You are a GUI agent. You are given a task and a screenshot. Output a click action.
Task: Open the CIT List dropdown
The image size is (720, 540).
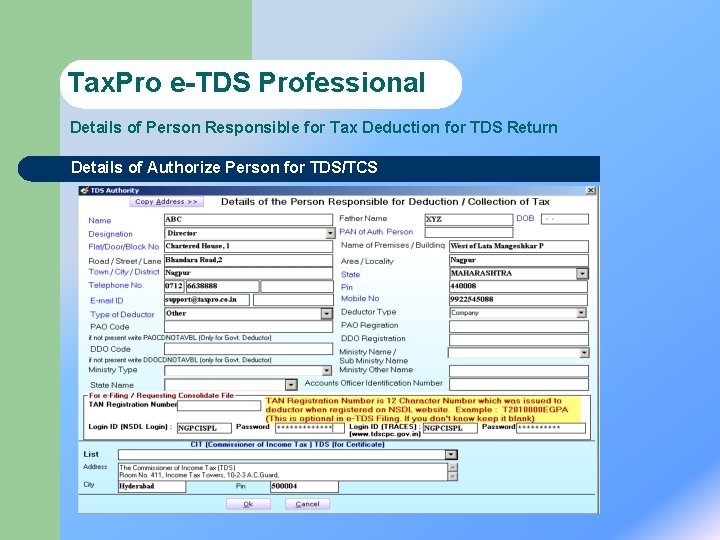pos(451,455)
